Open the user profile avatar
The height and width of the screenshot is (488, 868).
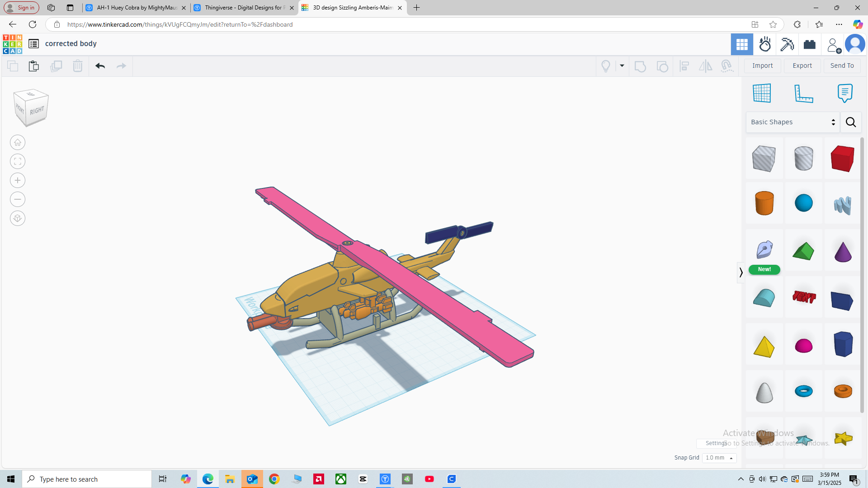(855, 44)
